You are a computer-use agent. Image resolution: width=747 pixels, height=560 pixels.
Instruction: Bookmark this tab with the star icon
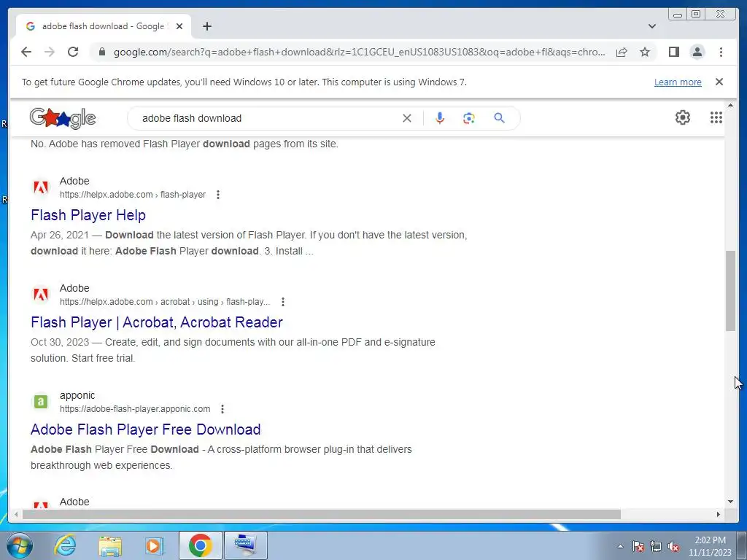(645, 52)
